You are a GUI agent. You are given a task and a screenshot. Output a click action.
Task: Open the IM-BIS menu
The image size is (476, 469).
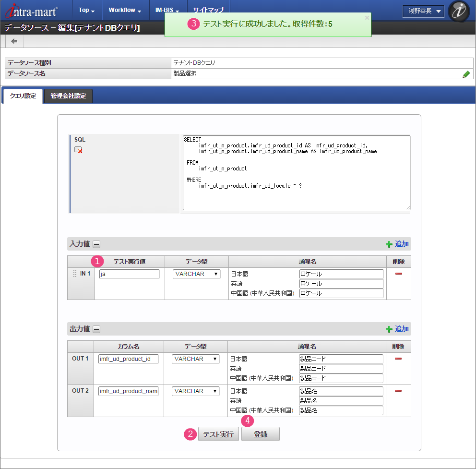(x=167, y=10)
